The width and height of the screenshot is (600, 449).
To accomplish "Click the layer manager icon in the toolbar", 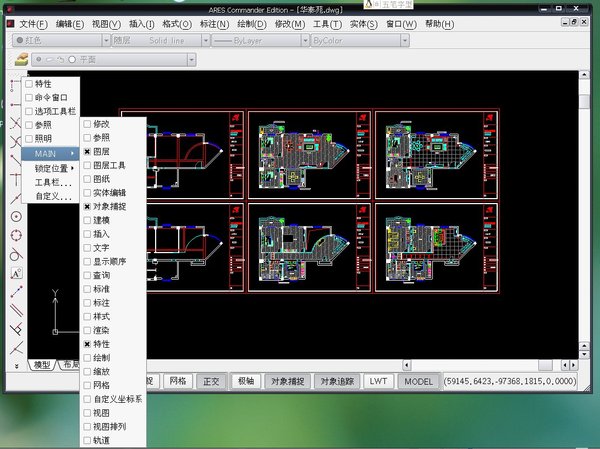I will (x=18, y=60).
